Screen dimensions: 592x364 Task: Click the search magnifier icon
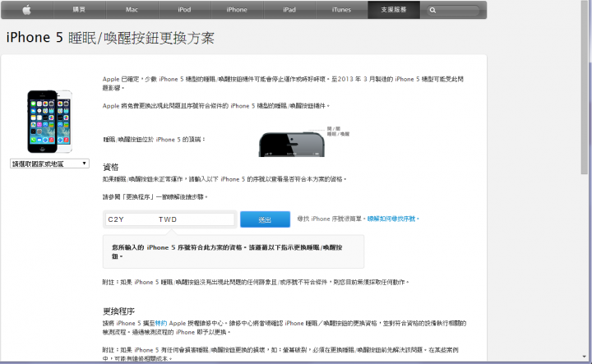pyautogui.click(x=432, y=10)
